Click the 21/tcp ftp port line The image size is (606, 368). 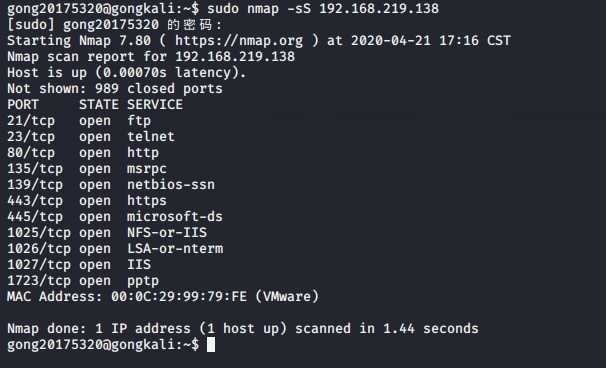coord(79,121)
